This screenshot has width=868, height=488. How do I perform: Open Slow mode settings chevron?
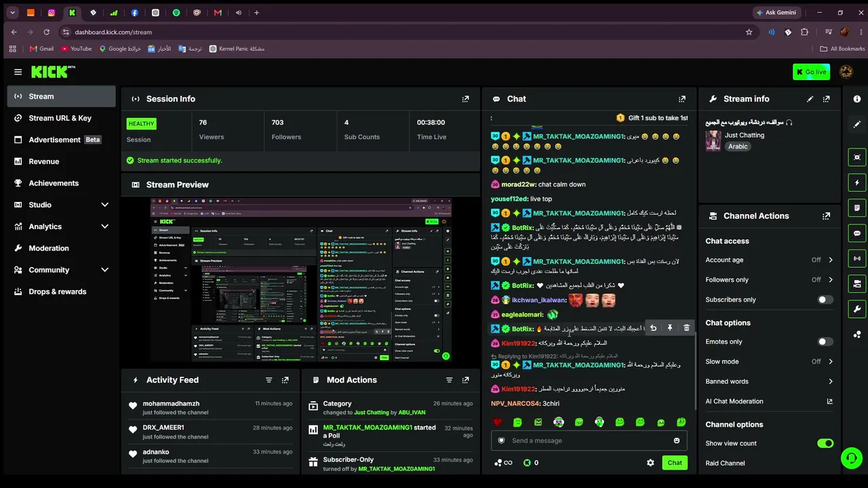point(830,361)
